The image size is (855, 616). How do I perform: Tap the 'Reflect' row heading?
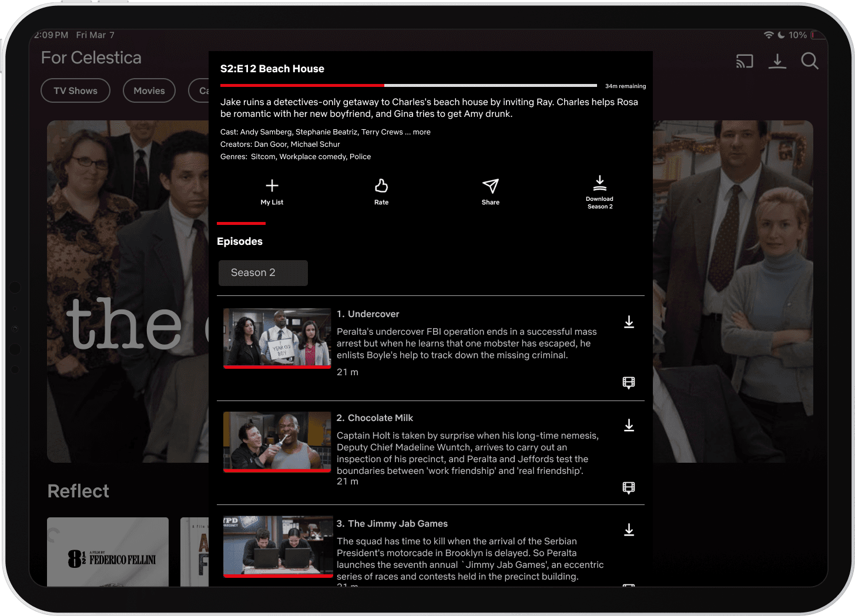coord(78,491)
